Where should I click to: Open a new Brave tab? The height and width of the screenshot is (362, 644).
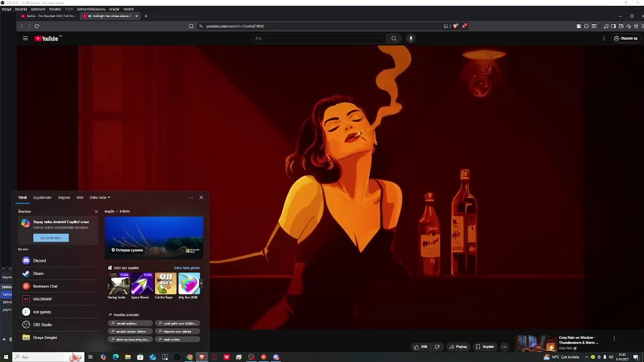tap(146, 16)
